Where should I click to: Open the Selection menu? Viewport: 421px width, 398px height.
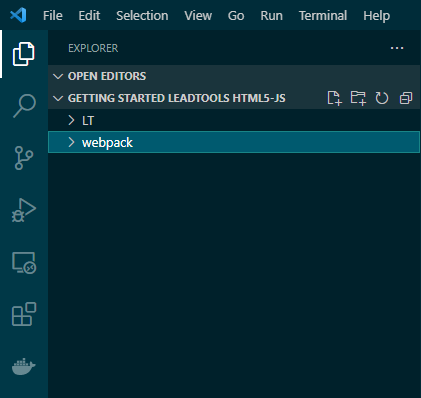pos(142,15)
